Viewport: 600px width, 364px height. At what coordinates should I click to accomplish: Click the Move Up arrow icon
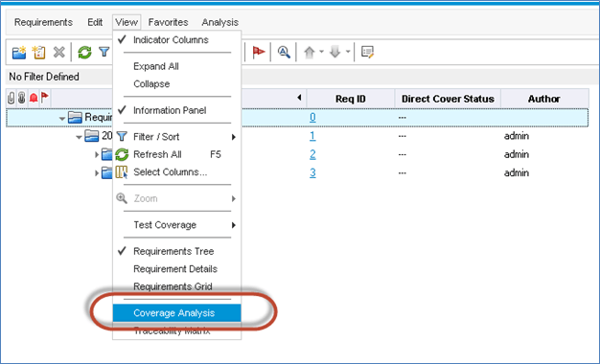310,52
